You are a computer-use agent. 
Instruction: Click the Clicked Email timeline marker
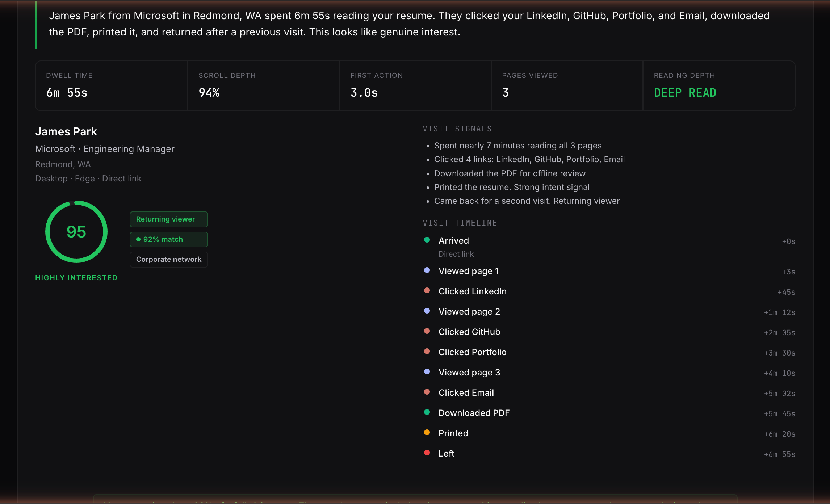pos(427,392)
